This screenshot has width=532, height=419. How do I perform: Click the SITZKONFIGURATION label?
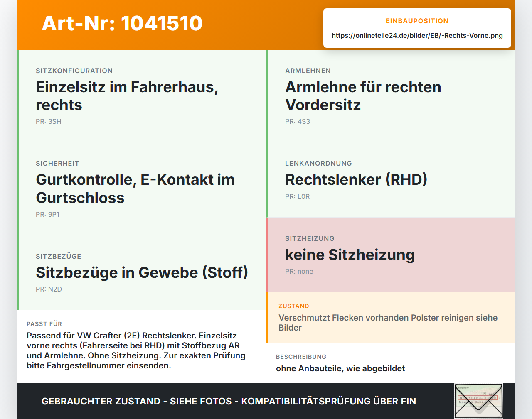[74, 71]
